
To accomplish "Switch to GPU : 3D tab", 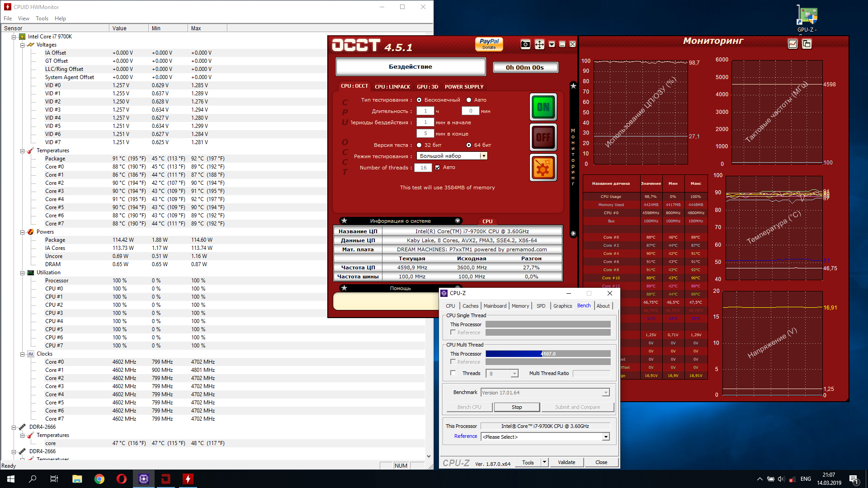I will [x=427, y=87].
